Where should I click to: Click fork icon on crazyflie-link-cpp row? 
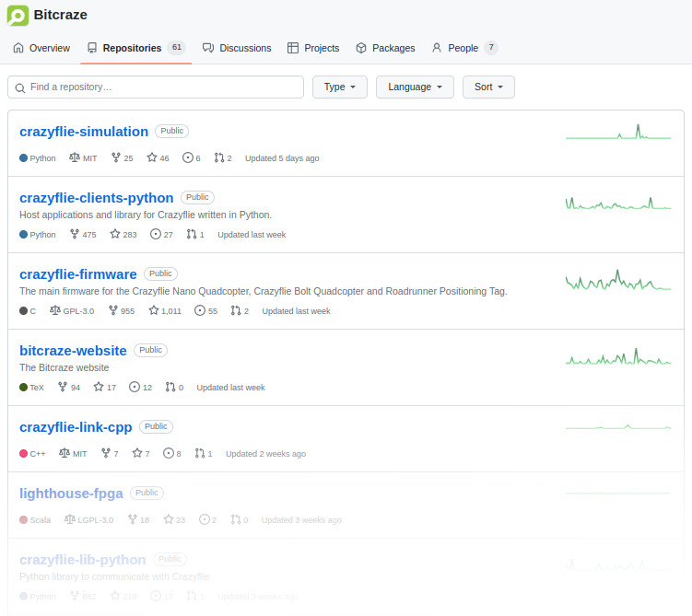[x=106, y=453]
